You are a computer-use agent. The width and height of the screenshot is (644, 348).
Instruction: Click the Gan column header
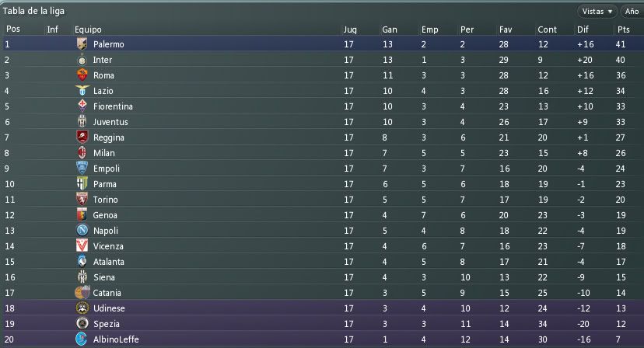point(390,30)
